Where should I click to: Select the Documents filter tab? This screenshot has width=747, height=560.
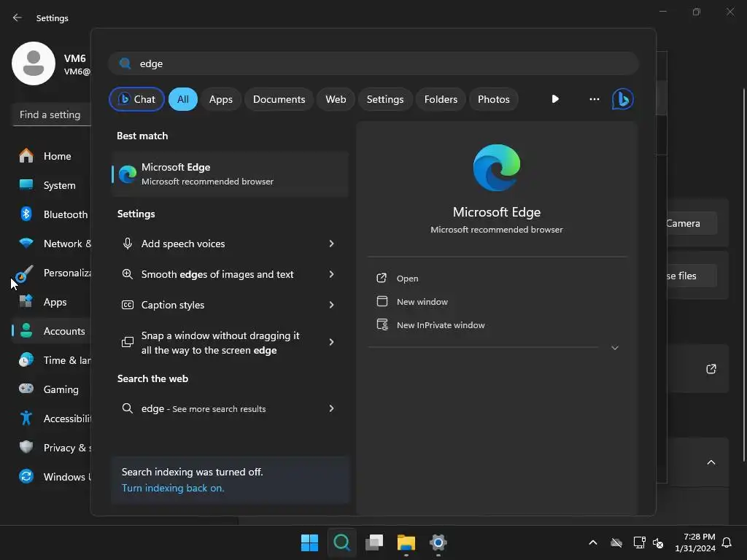coord(279,99)
